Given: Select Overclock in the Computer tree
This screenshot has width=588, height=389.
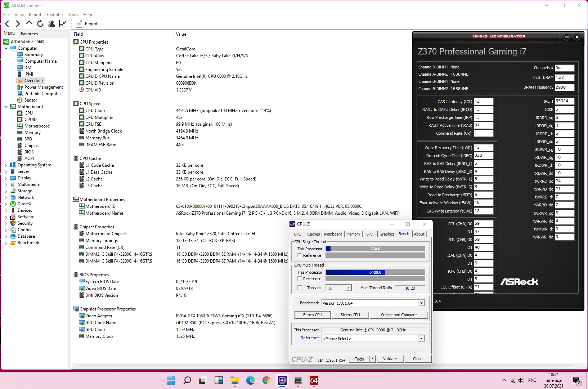Looking at the screenshot, I should click(34, 81).
